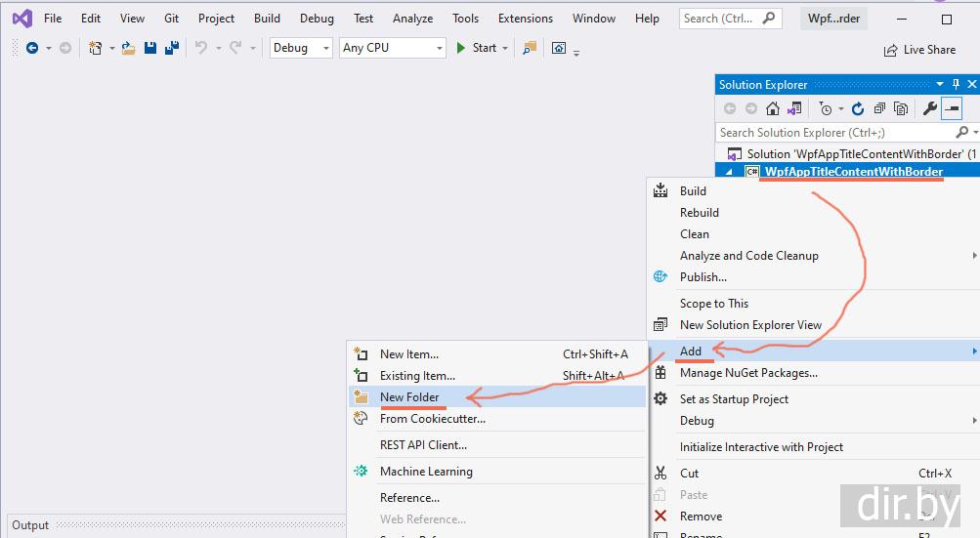This screenshot has height=538, width=980.
Task: Open the Extensions menu
Action: coord(525,19)
